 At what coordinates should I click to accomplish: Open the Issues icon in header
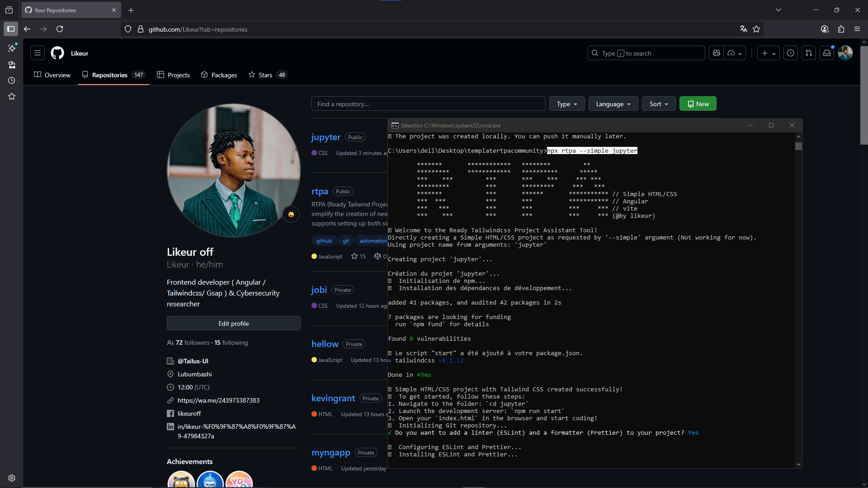coord(790,53)
